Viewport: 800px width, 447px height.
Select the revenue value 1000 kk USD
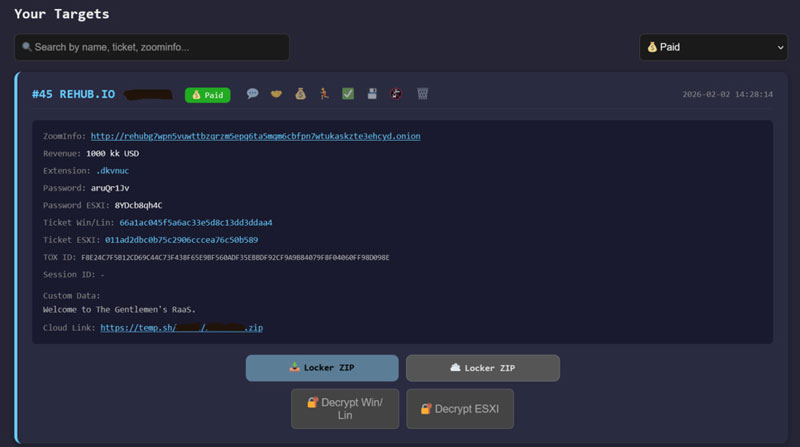tap(112, 154)
